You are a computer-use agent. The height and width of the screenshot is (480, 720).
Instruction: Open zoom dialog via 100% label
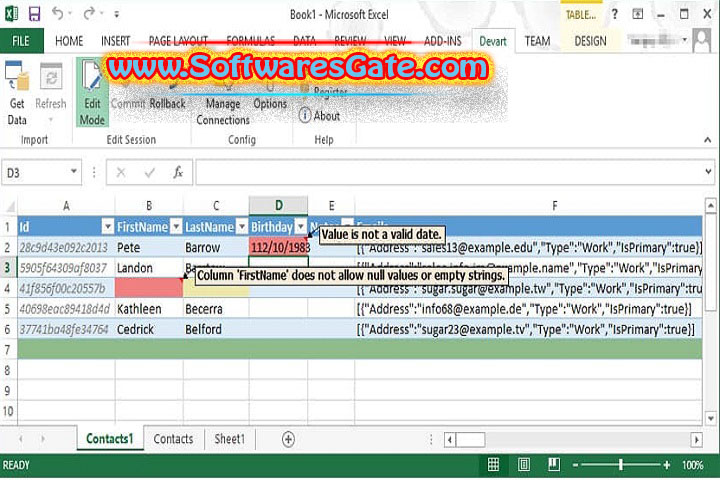pos(692,465)
